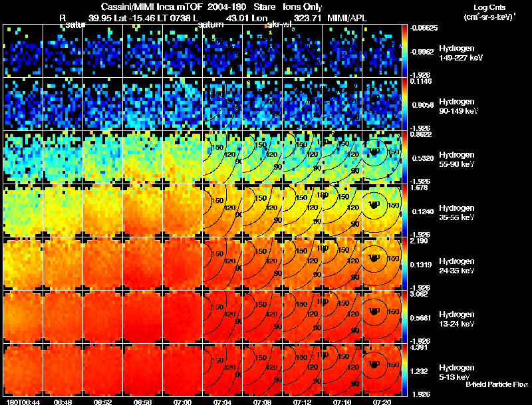Viewport: 532px width, 405px height.
Task: Click the "120" contour label in 35-55 keV 07:08 panel
Action: tap(271, 208)
